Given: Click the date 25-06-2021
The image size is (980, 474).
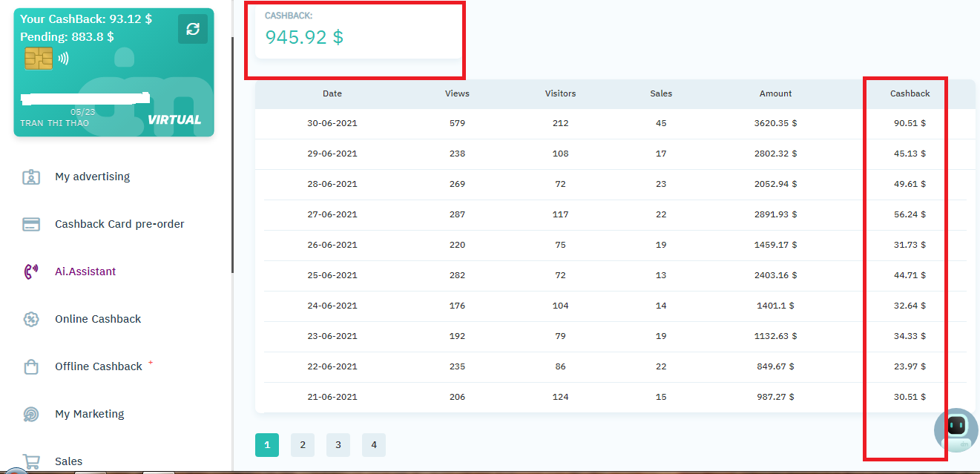Looking at the screenshot, I should pyautogui.click(x=332, y=275).
